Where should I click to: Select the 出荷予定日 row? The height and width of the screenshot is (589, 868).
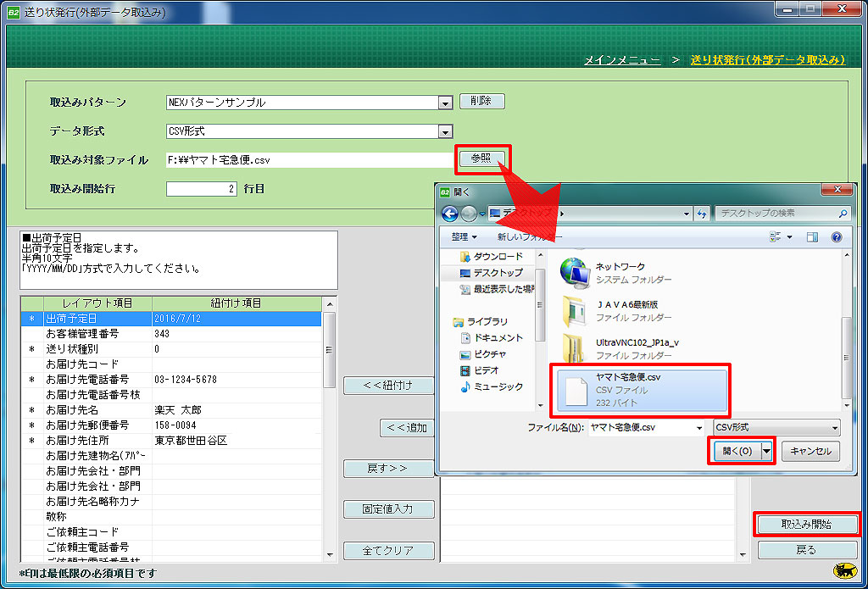(x=171, y=319)
